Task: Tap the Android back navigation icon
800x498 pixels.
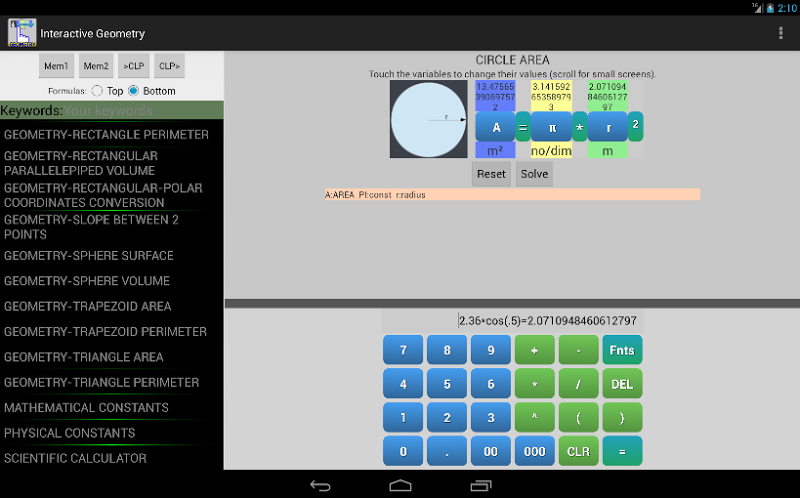Action: click(x=320, y=486)
